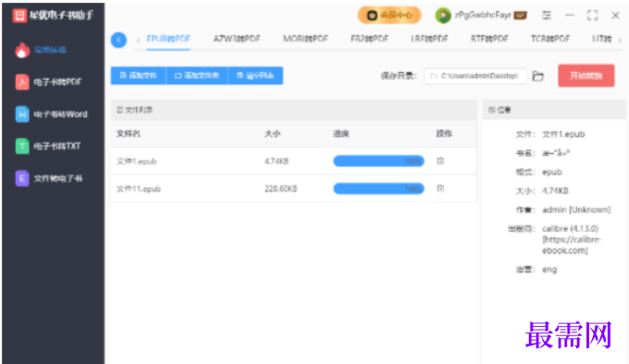Image resolution: width=629 pixels, height=364 pixels.
Task: Select 电子书转PDF in the sidebar
Action: (48, 82)
